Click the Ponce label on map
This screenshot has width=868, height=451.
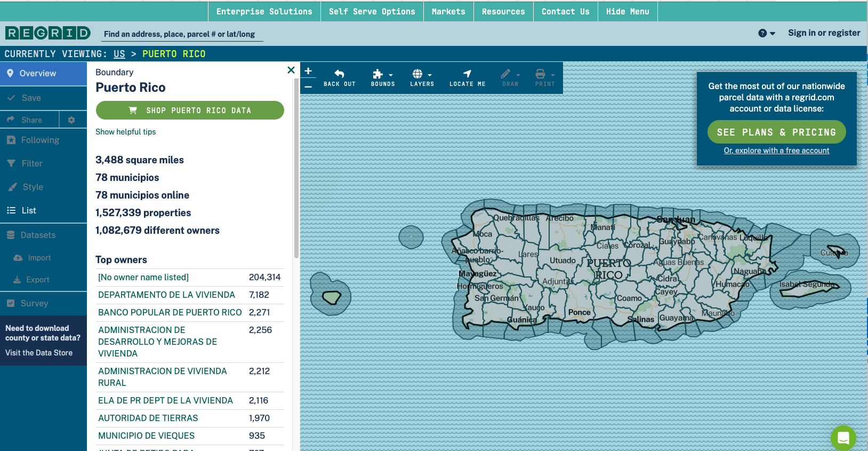(x=579, y=312)
